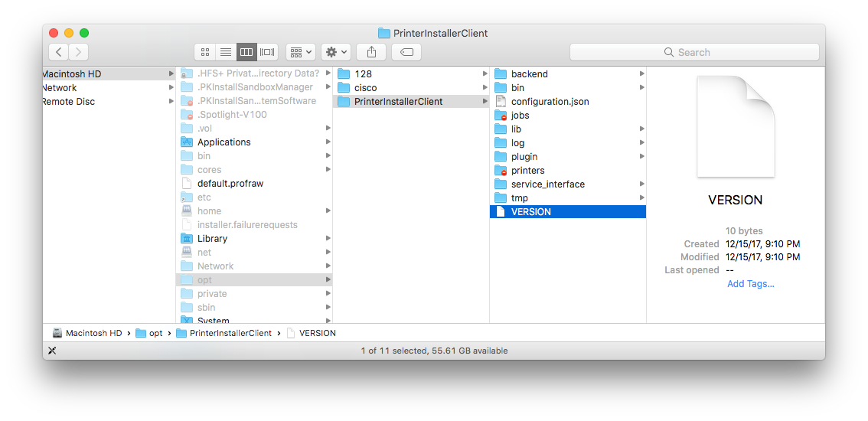Switch to icon view

point(205,52)
